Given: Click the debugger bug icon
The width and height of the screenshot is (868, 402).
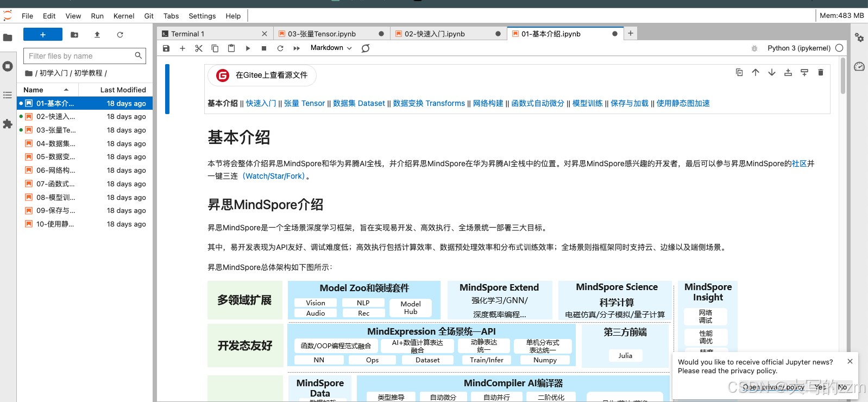Looking at the screenshot, I should click(x=754, y=48).
